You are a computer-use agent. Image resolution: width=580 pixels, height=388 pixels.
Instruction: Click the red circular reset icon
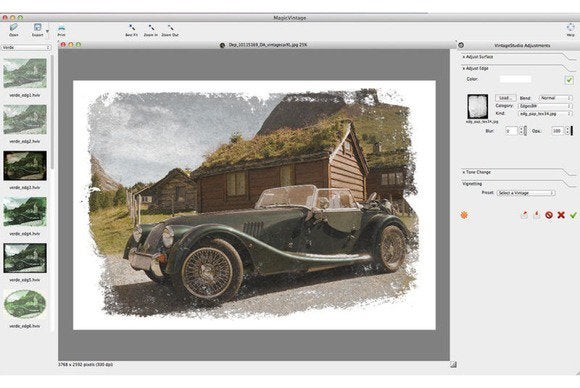click(549, 215)
